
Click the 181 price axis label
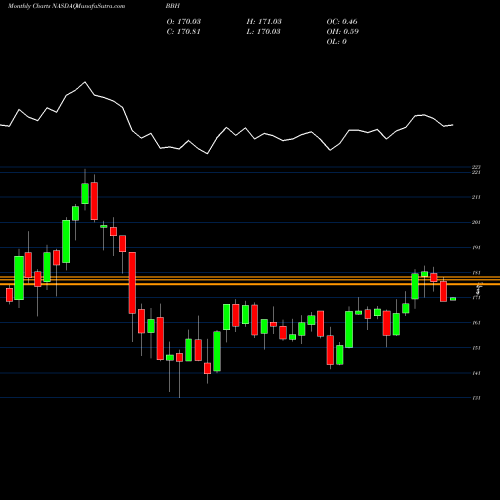pos(476,273)
